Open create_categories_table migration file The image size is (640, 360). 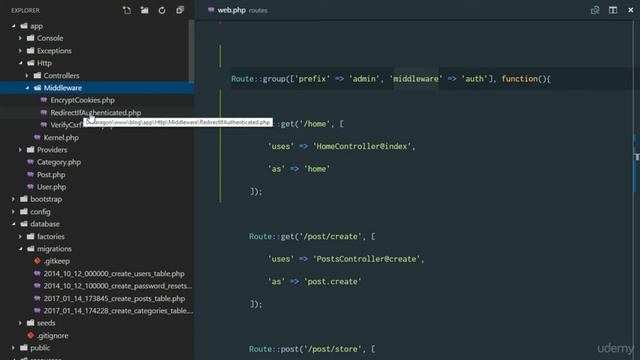pos(118,311)
